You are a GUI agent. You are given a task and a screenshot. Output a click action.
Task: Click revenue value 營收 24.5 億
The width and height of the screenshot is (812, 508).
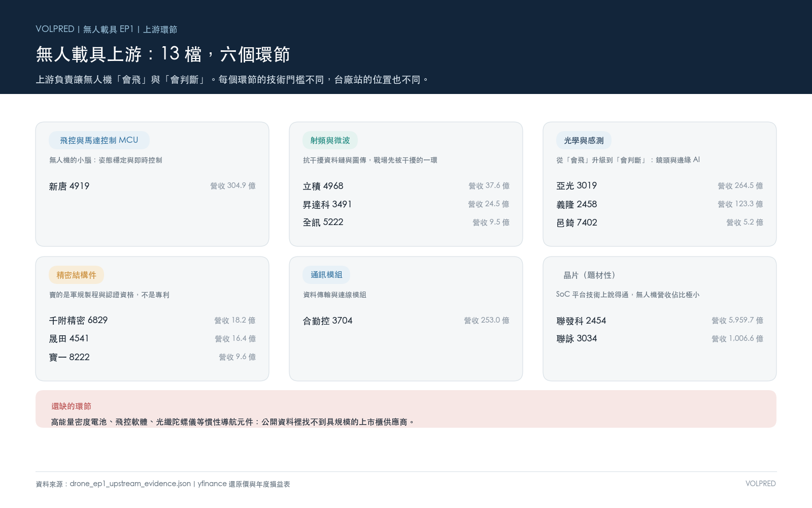pyautogui.click(x=489, y=204)
